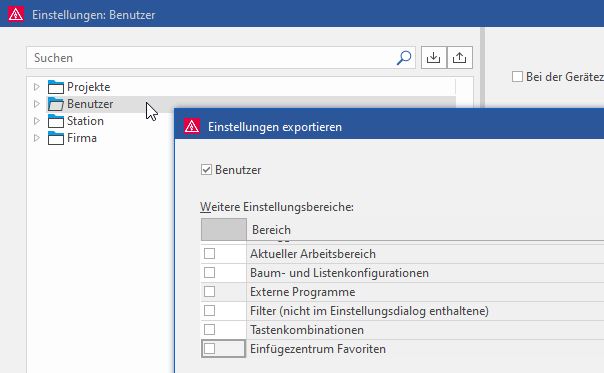
Task: Select the Projekte folder icon
Action: pos(56,87)
